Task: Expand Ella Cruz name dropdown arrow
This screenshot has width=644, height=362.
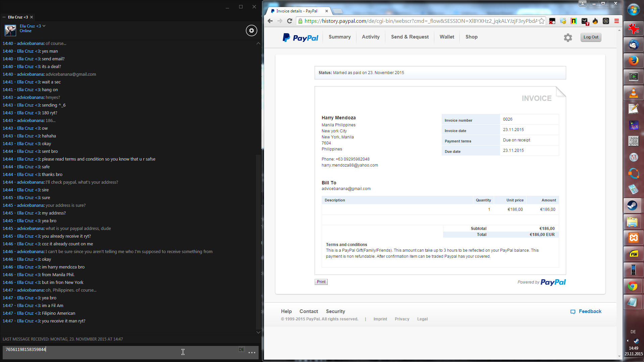Action: coord(44,26)
